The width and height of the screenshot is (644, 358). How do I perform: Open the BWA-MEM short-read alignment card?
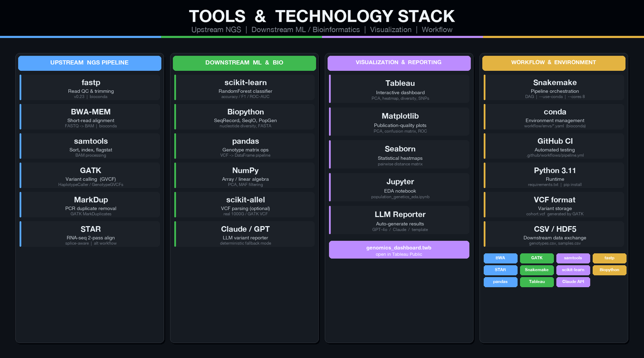point(90,117)
